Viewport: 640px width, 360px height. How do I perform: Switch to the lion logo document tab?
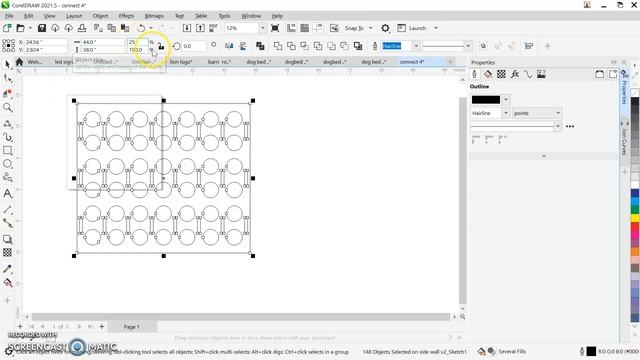coord(181,62)
